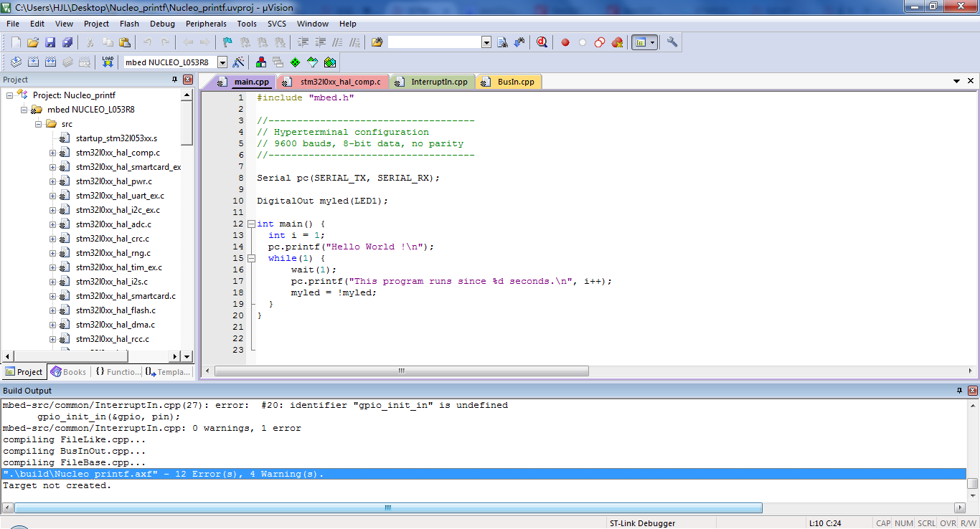Toggle auto-hide pin on Project panel
This screenshot has width=980, height=529.
click(x=174, y=80)
